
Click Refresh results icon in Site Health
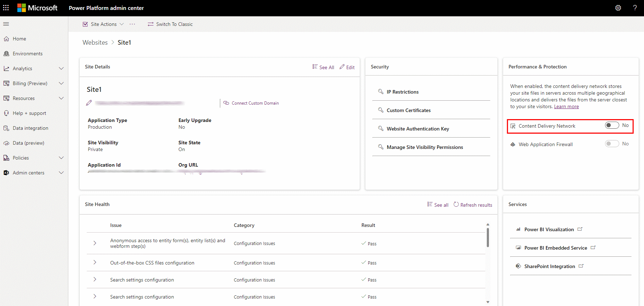[456, 204]
